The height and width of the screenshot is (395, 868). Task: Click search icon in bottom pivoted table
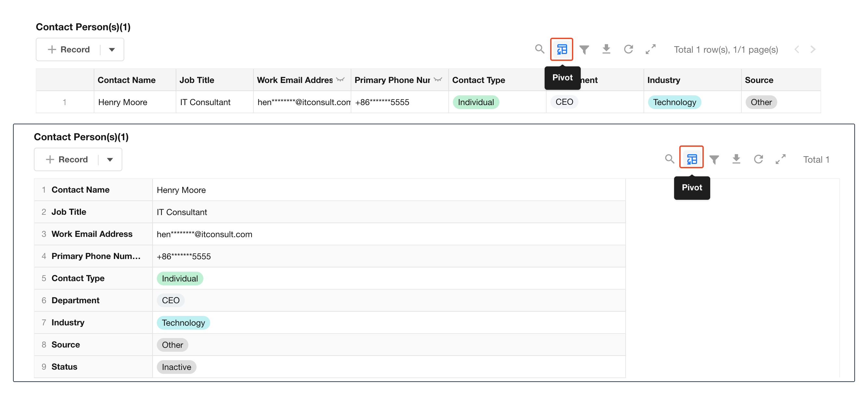pyautogui.click(x=669, y=159)
